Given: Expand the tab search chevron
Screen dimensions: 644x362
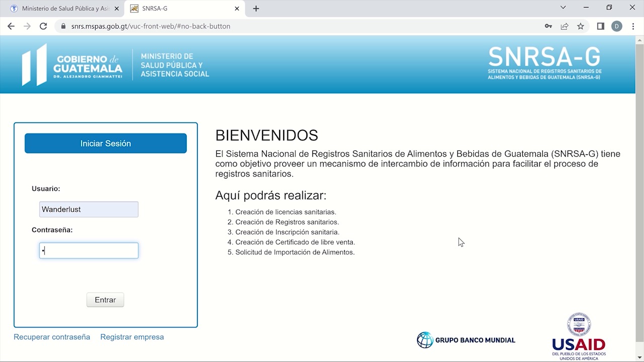Looking at the screenshot, I should [x=563, y=8].
